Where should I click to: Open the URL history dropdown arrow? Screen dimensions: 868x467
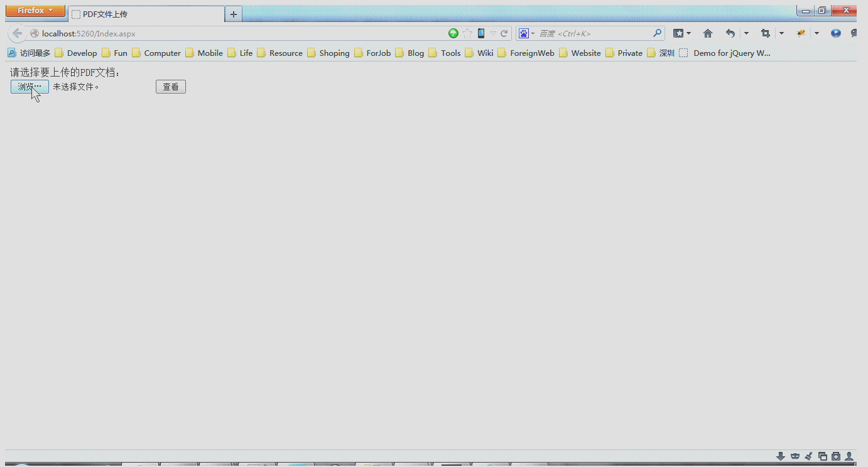[493, 33]
